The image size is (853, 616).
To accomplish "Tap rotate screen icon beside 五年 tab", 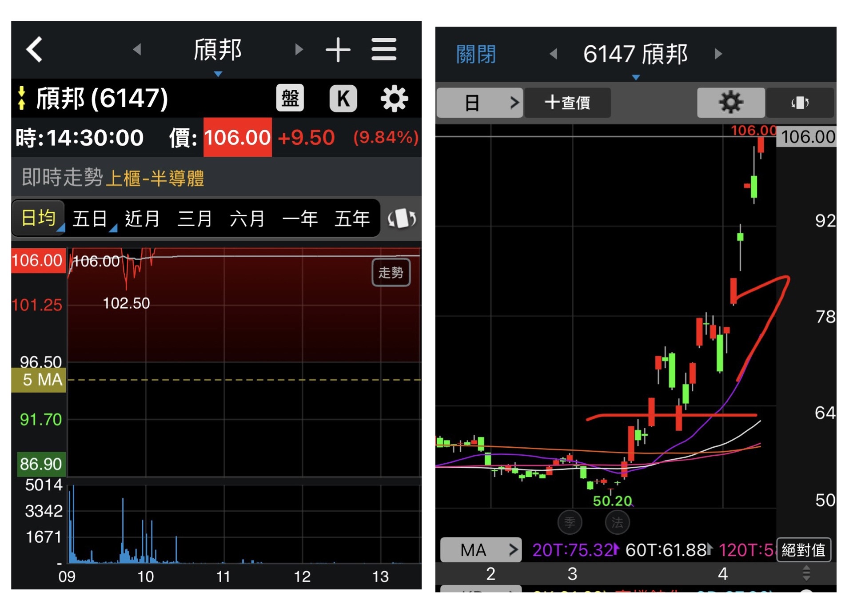I will click(x=402, y=219).
